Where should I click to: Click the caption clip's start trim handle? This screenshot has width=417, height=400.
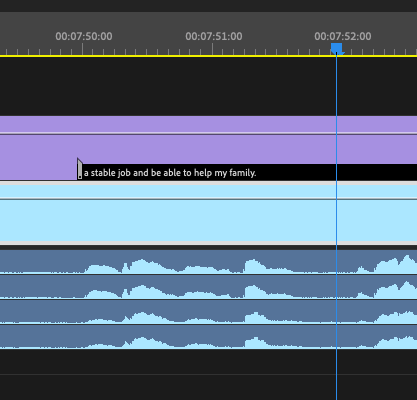(x=80, y=169)
